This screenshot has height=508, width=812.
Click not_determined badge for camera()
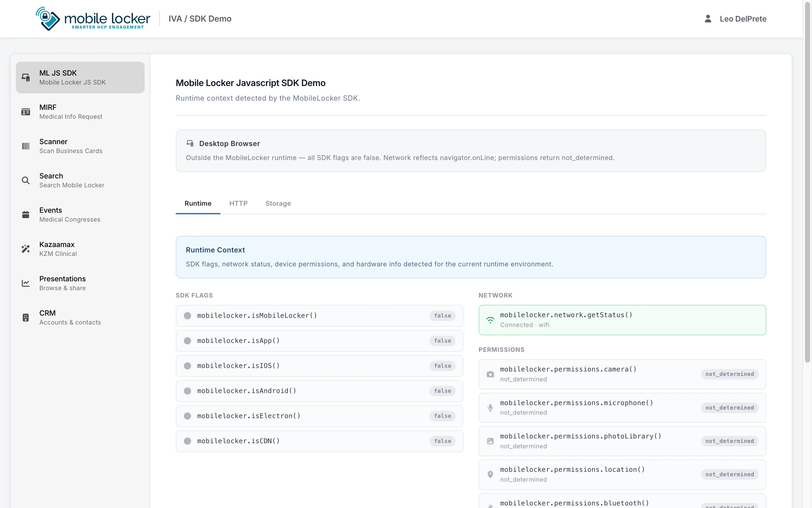[730, 374]
